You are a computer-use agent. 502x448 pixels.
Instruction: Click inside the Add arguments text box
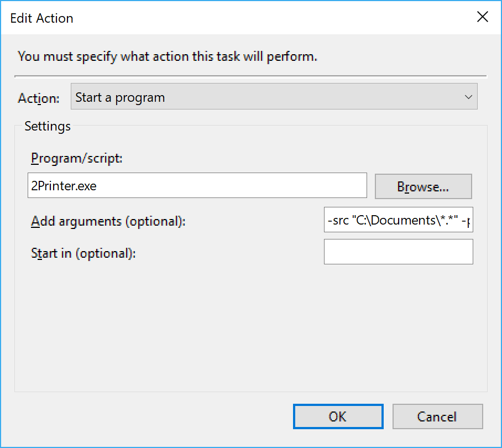click(398, 222)
